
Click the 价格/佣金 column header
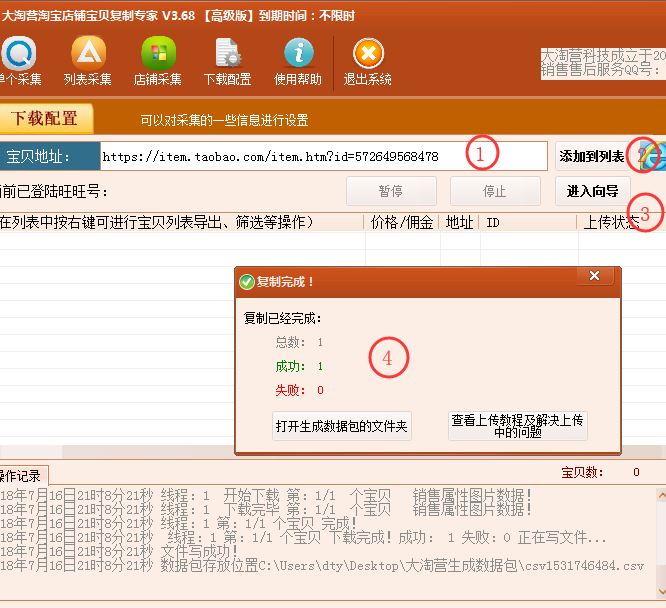click(402, 222)
